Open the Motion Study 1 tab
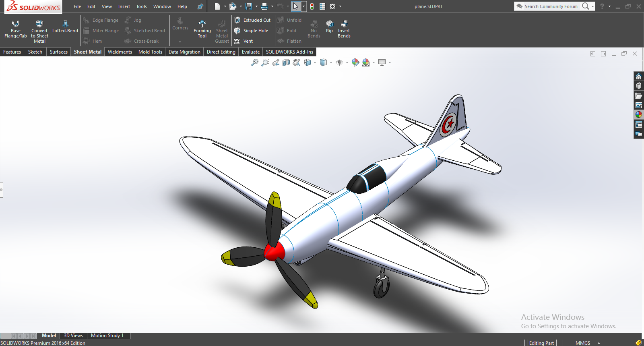 coord(107,336)
